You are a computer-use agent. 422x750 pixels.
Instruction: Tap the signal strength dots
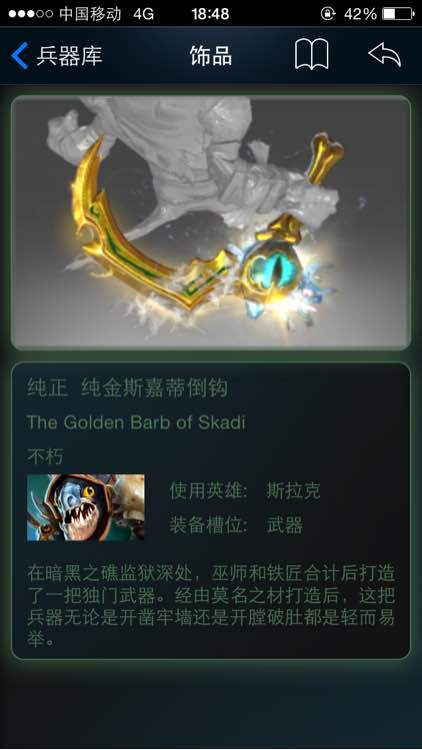pyautogui.click(x=31, y=14)
